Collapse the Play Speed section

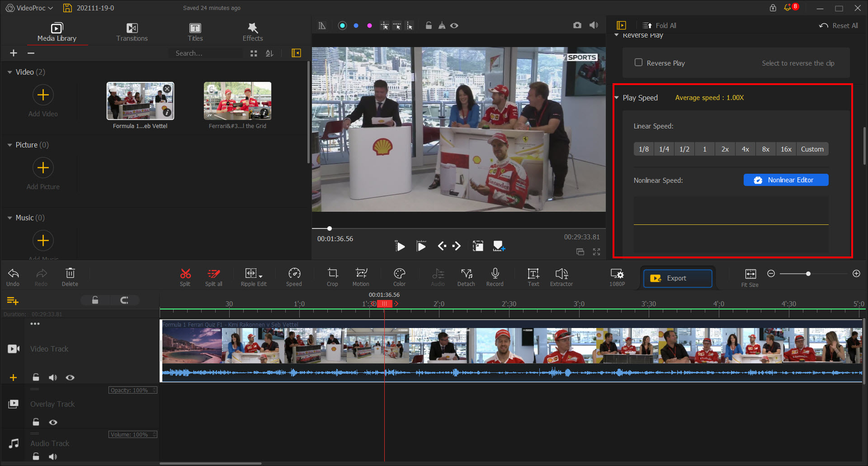coord(617,97)
